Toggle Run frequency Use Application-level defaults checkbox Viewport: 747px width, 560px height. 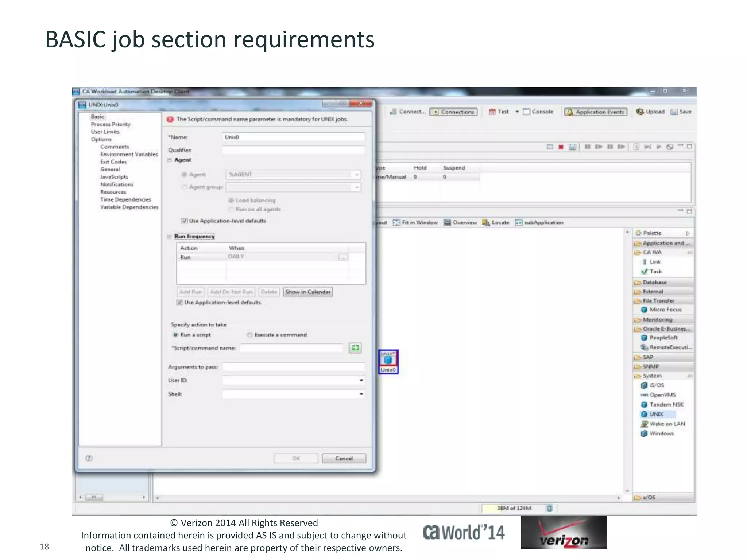179,302
